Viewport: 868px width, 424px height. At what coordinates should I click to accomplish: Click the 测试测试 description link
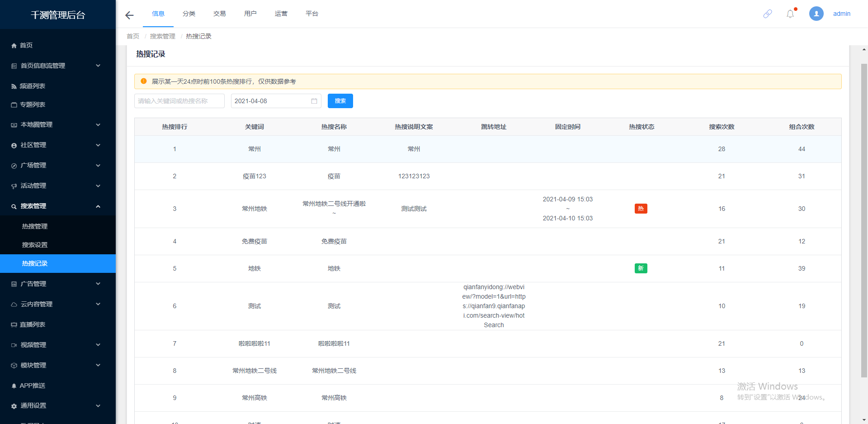[x=414, y=209]
